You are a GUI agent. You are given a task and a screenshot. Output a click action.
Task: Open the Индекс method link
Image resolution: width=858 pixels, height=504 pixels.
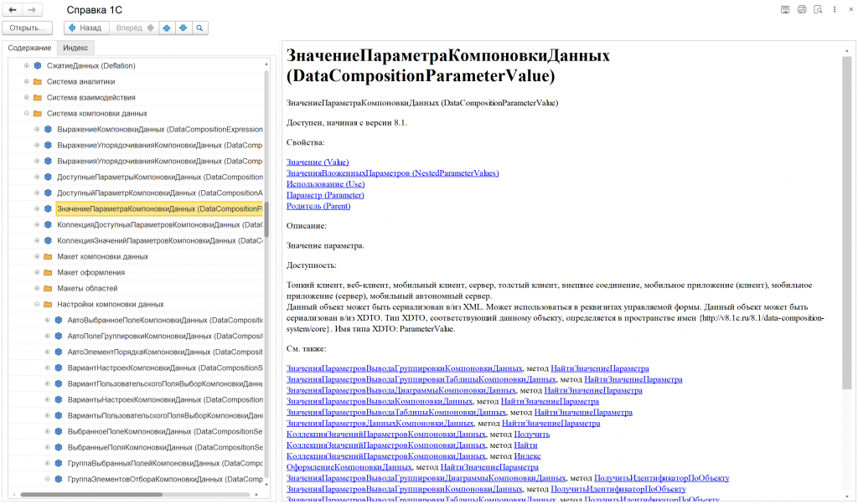527,456
